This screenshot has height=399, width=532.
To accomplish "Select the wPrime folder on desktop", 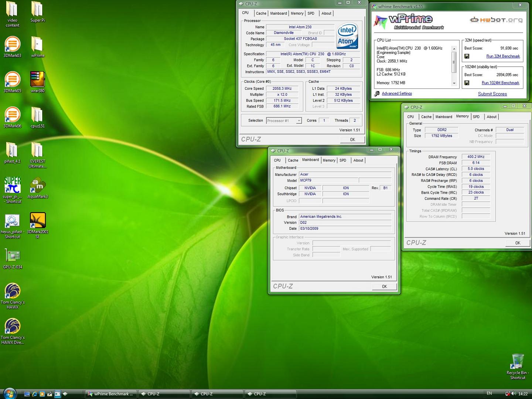I will [x=37, y=47].
